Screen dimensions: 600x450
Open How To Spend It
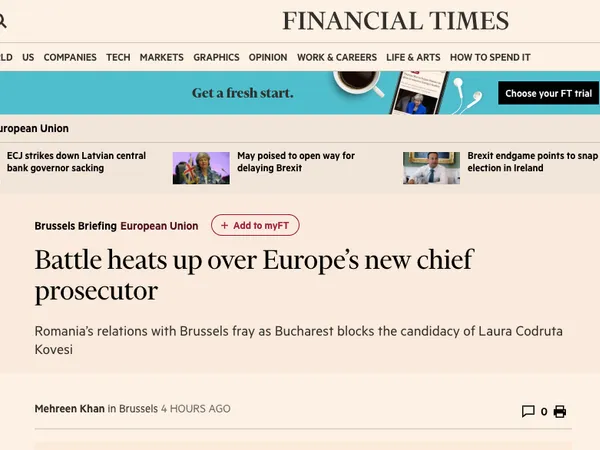[x=490, y=58]
